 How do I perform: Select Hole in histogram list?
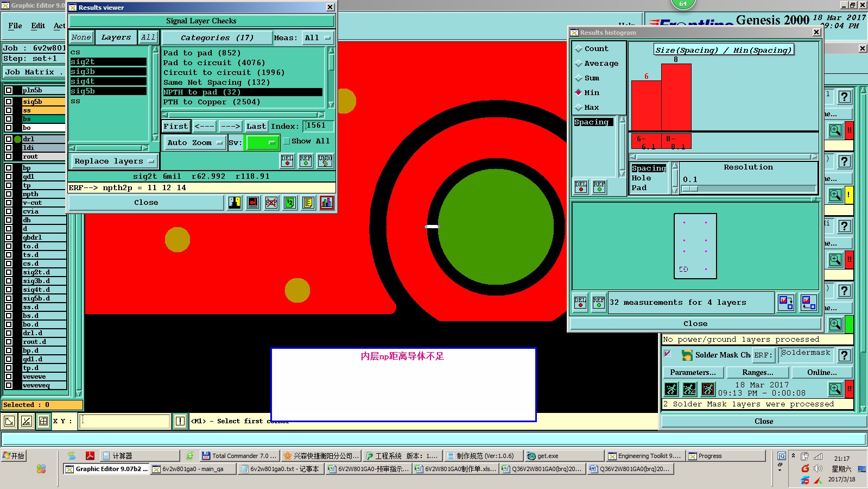(x=641, y=178)
